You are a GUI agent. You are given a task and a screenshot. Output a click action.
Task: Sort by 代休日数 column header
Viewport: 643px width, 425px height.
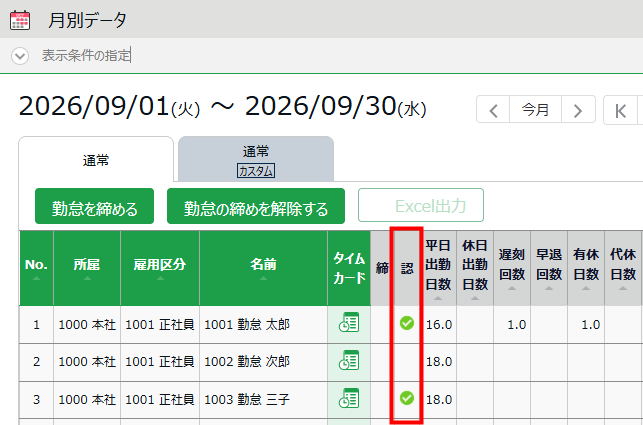pos(623,268)
